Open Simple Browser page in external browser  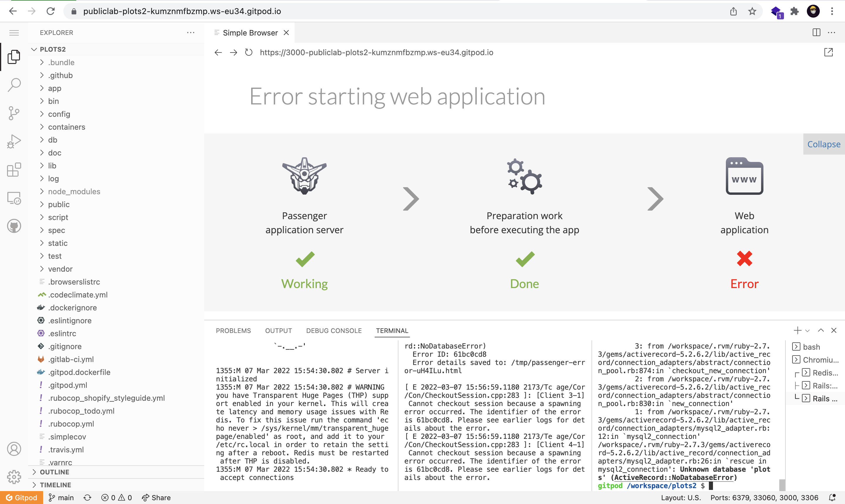[x=828, y=52]
